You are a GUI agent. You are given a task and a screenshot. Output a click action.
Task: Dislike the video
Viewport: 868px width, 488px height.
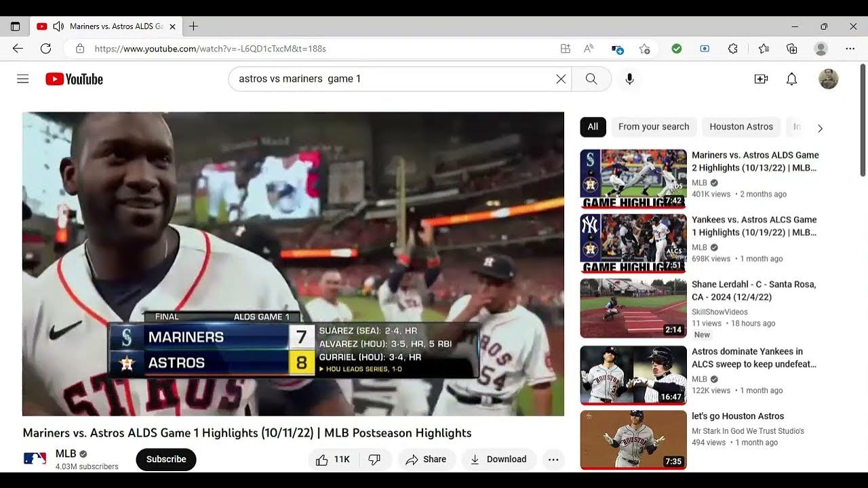coord(374,460)
